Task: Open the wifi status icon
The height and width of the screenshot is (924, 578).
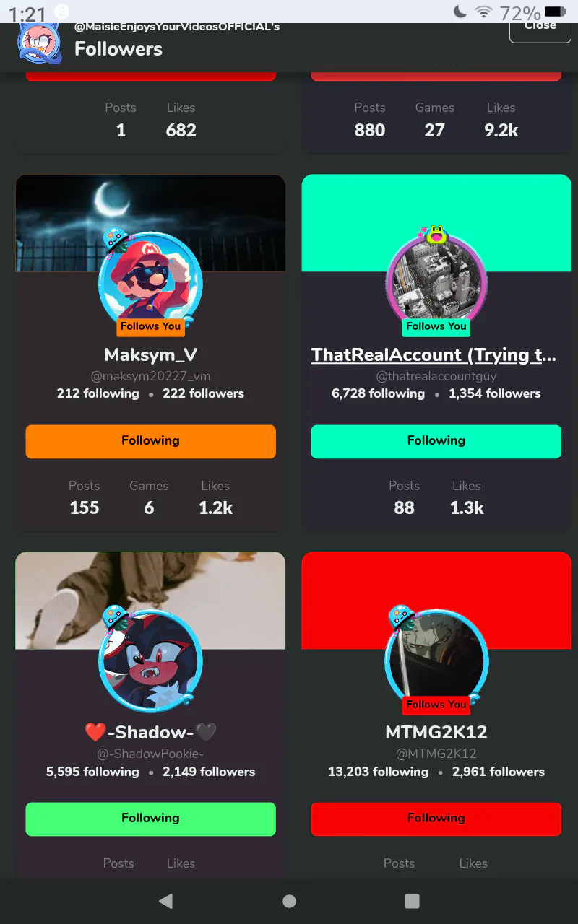Action: [483, 12]
